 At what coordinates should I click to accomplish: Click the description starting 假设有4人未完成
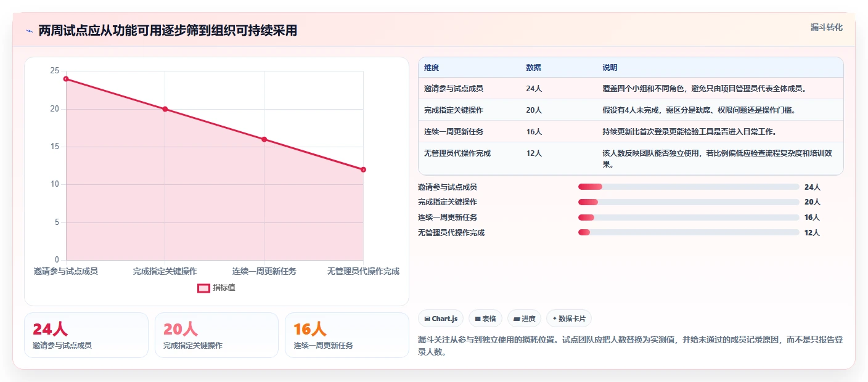(x=699, y=110)
